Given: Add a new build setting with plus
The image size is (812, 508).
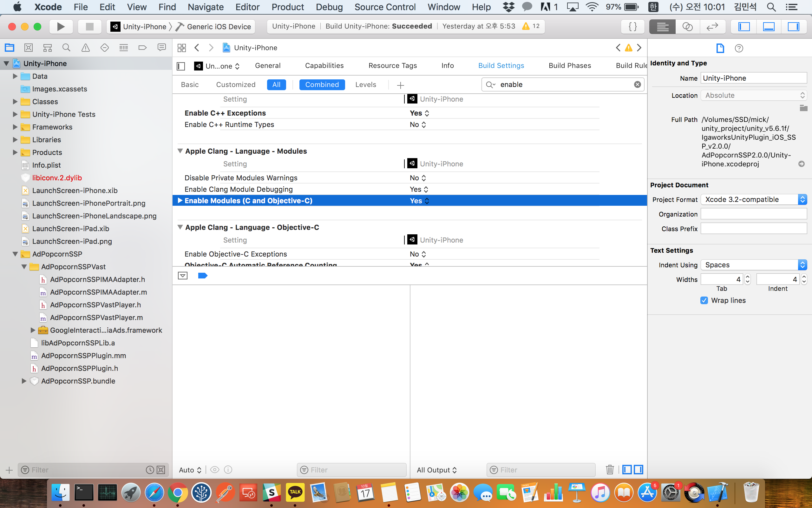Looking at the screenshot, I should click(x=400, y=85).
